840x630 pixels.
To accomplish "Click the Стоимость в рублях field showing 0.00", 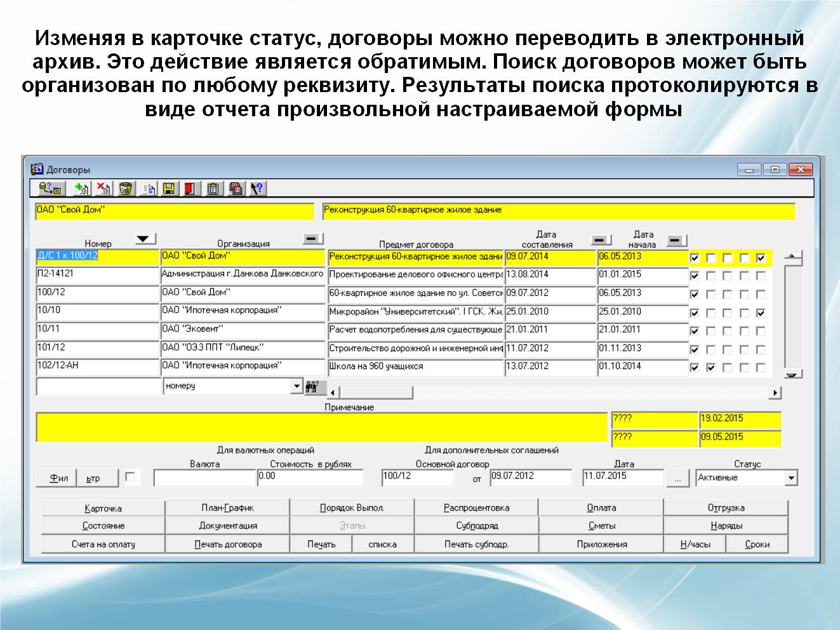I will coord(310,478).
